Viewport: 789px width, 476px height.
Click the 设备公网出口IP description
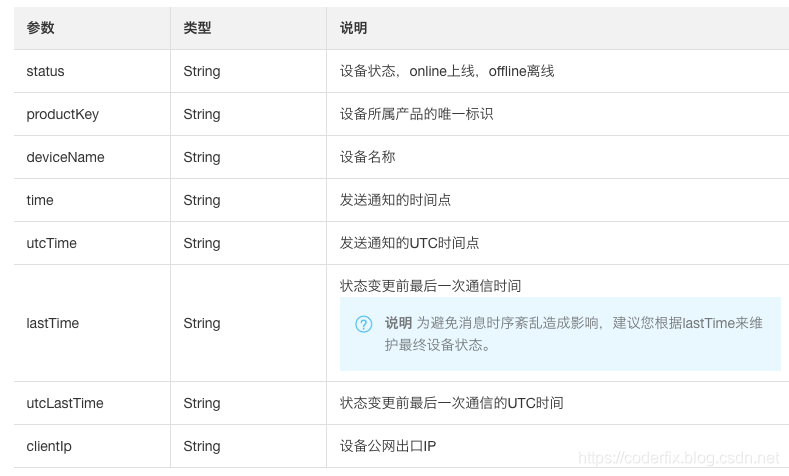(x=388, y=447)
